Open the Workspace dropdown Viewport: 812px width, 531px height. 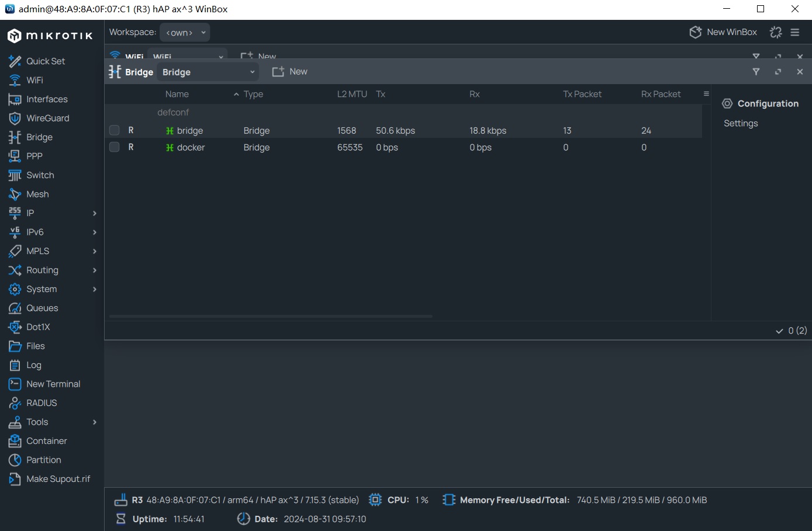[185, 33]
